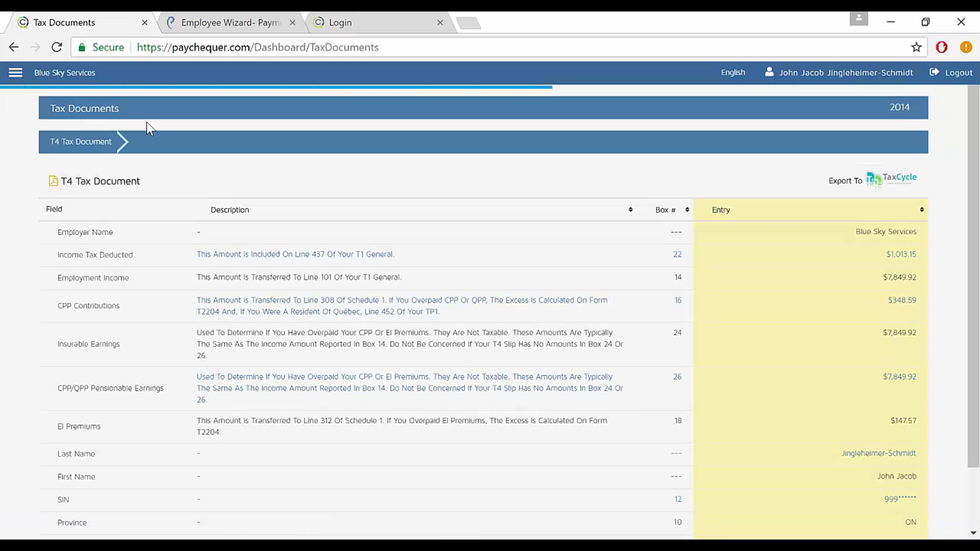Open the English language selector

pyautogui.click(x=733, y=72)
